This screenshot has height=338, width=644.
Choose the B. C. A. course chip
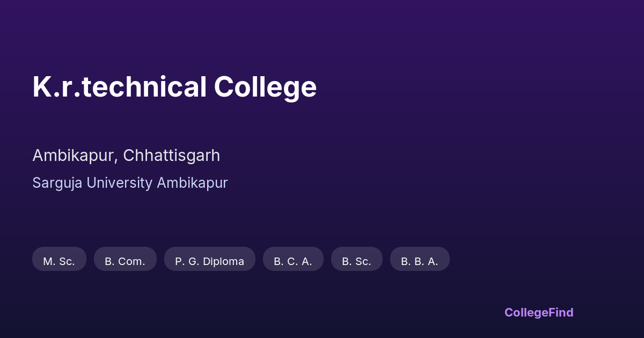[293, 261]
